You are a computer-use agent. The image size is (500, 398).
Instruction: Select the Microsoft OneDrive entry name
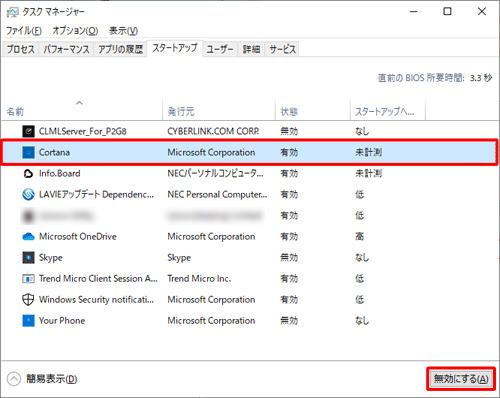(78, 237)
